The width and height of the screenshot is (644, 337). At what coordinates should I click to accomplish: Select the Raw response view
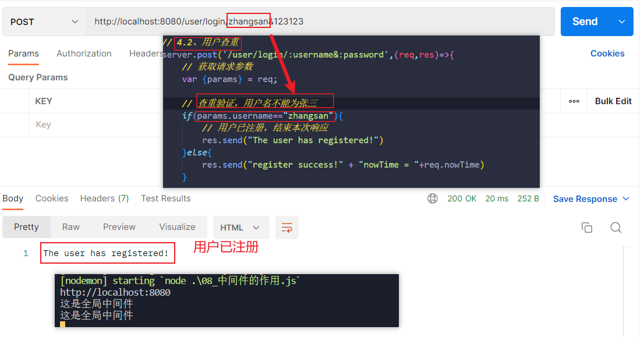pyautogui.click(x=71, y=227)
